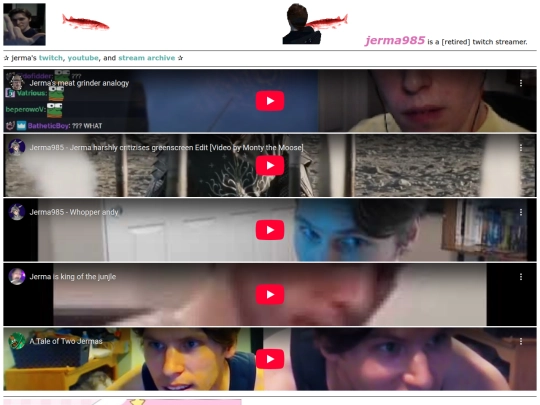Open the twitch link
The height and width of the screenshot is (405, 540).
(51, 58)
